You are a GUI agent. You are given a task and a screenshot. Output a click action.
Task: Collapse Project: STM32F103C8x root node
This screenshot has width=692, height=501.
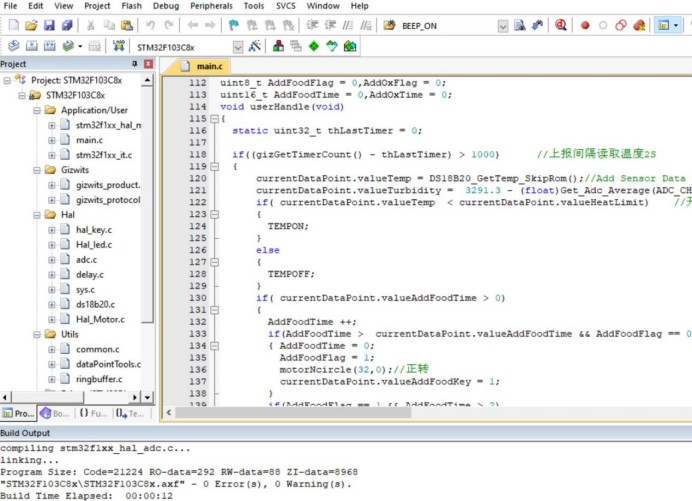coord(7,80)
